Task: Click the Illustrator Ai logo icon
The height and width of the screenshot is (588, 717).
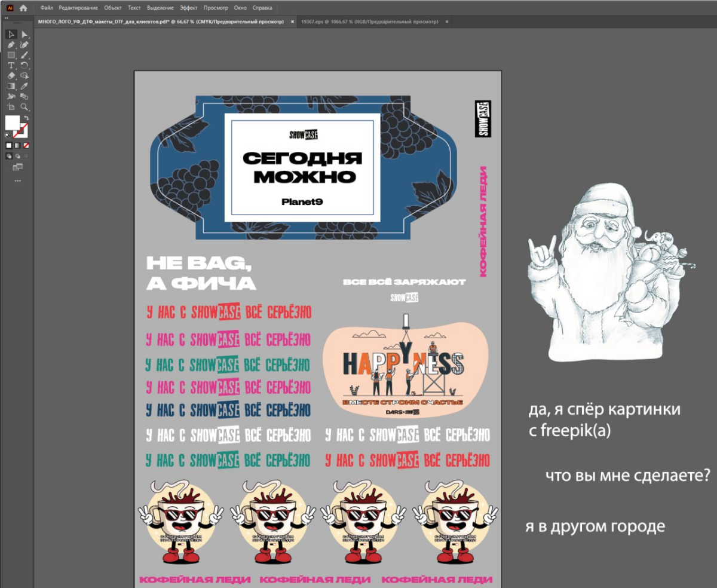Action: 9,8
